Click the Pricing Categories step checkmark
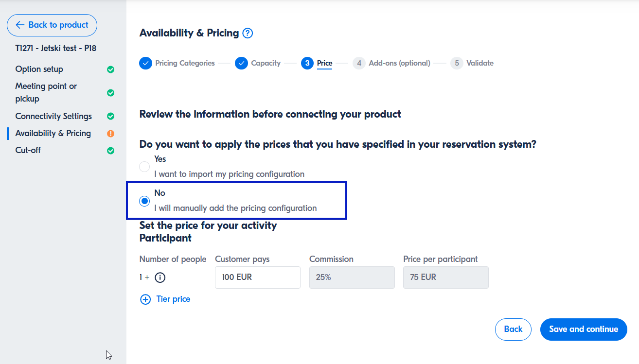 146,63
